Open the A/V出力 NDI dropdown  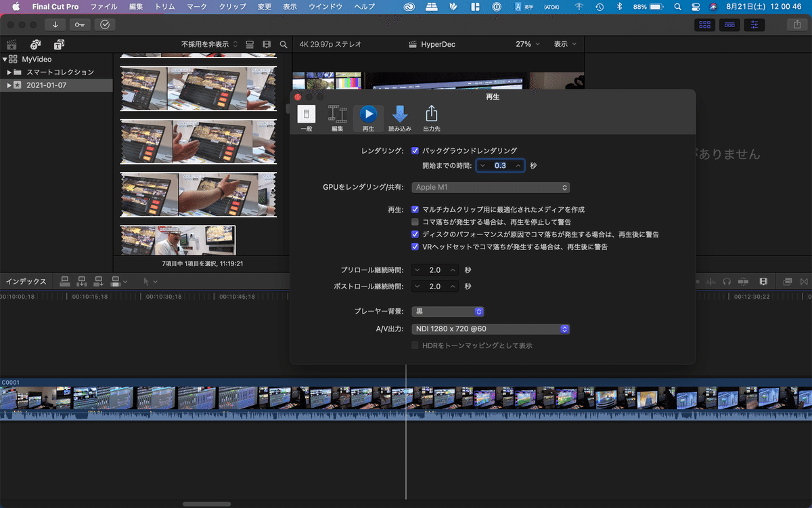[x=491, y=329]
